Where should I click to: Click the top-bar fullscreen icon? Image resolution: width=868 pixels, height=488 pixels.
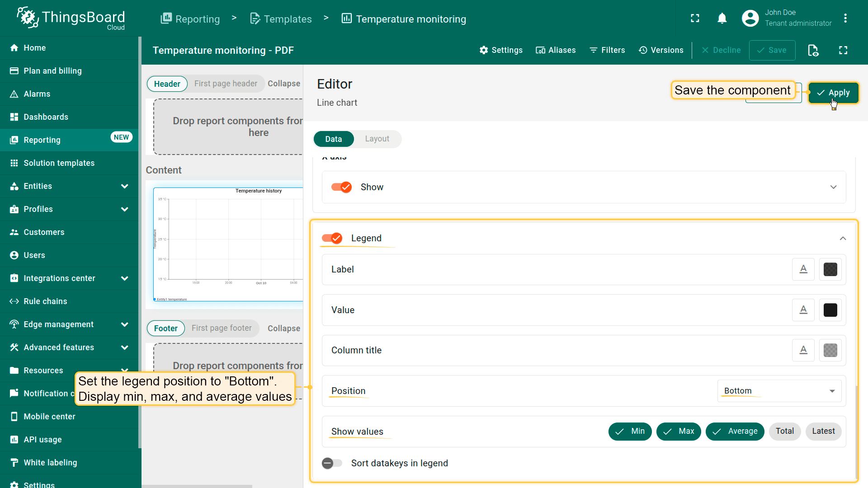[x=695, y=18]
